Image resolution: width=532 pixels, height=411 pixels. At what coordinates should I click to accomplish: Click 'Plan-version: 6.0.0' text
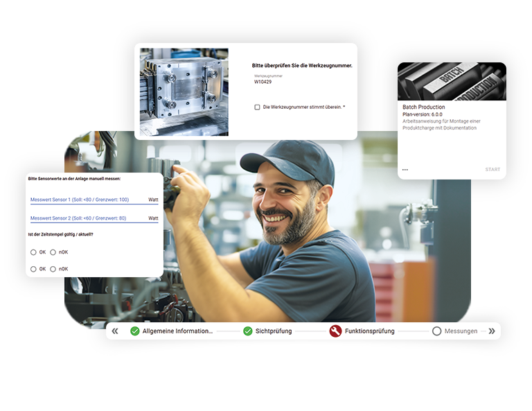click(422, 114)
